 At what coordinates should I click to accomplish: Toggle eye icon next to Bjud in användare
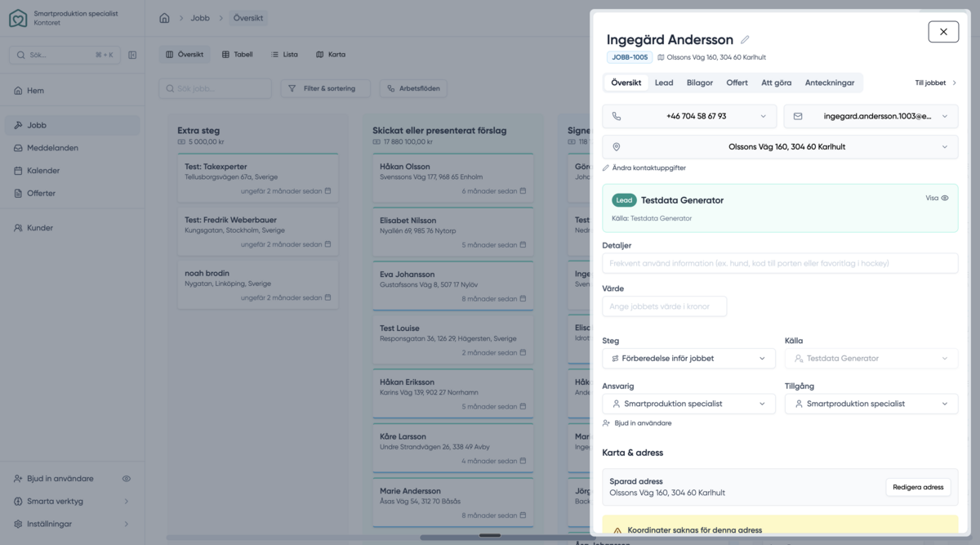(127, 479)
